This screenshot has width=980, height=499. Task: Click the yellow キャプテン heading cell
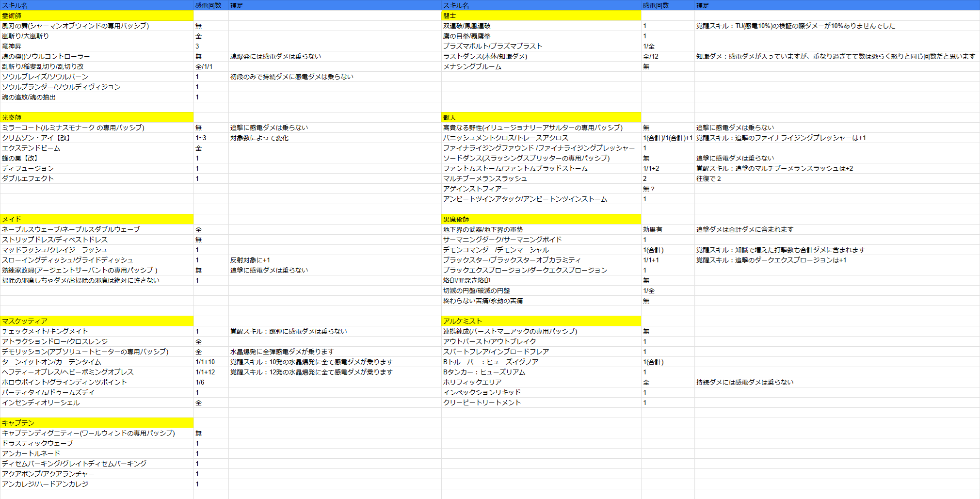pyautogui.click(x=97, y=423)
